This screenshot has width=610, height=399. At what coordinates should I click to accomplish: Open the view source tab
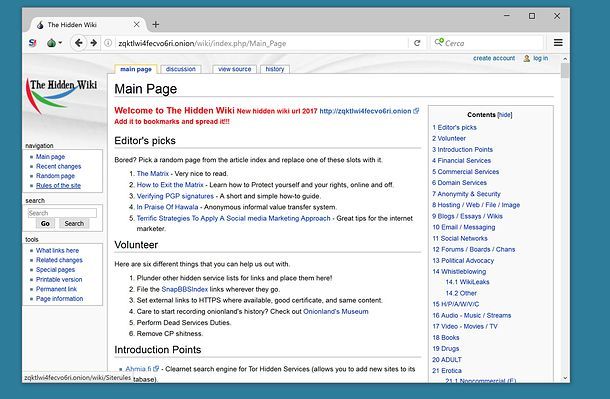[x=235, y=69]
